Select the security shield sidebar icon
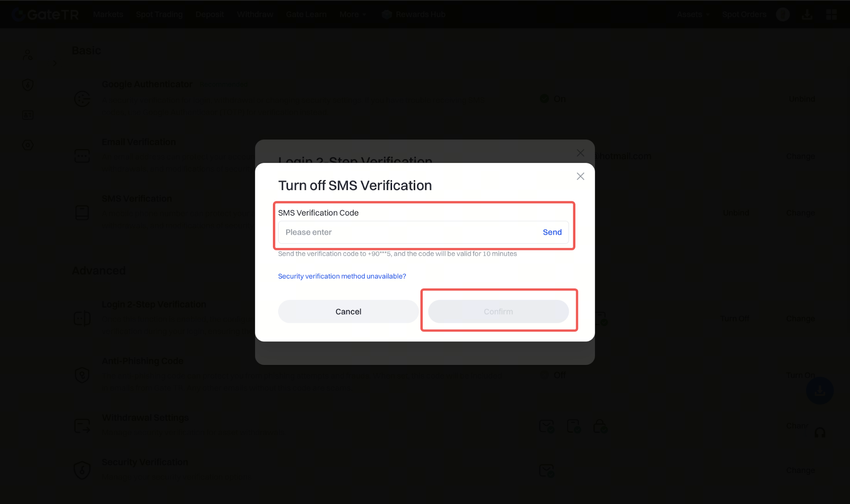Image resolution: width=850 pixels, height=504 pixels. (28, 85)
